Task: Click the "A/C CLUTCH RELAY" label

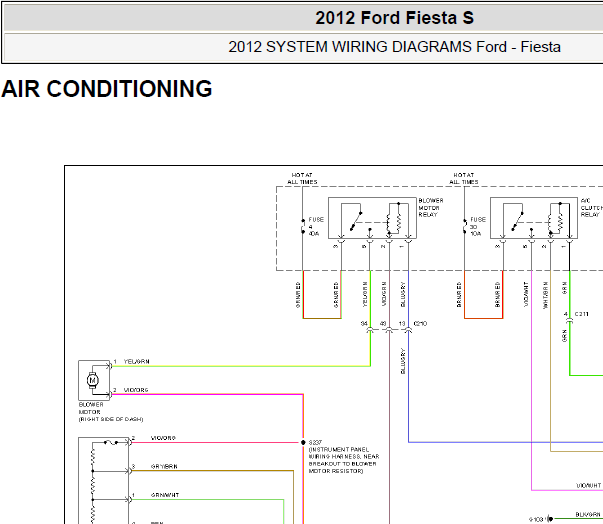Action: (x=591, y=208)
